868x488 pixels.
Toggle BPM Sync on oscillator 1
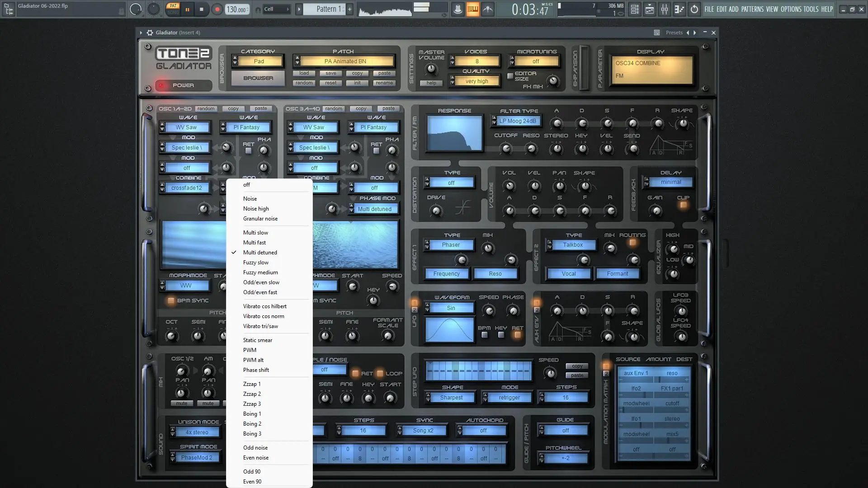[171, 300]
